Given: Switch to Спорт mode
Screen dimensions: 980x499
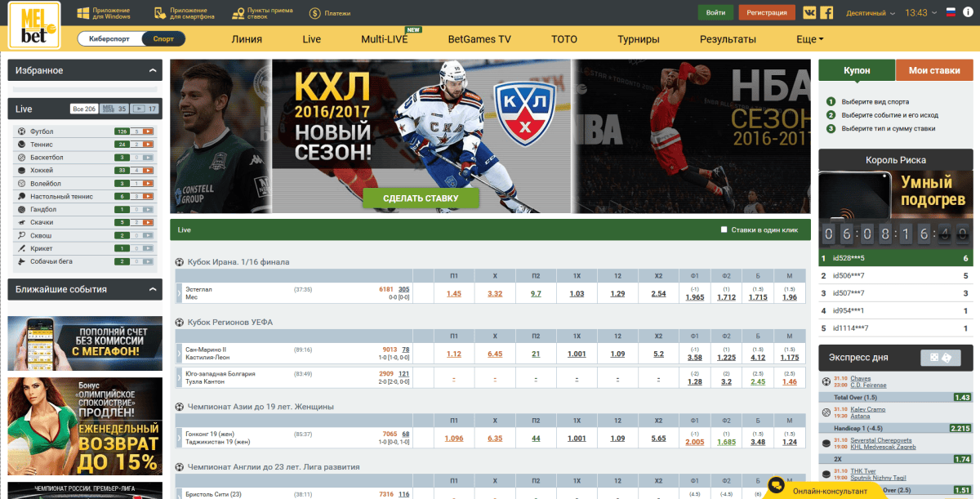Looking at the screenshot, I should click(163, 38).
